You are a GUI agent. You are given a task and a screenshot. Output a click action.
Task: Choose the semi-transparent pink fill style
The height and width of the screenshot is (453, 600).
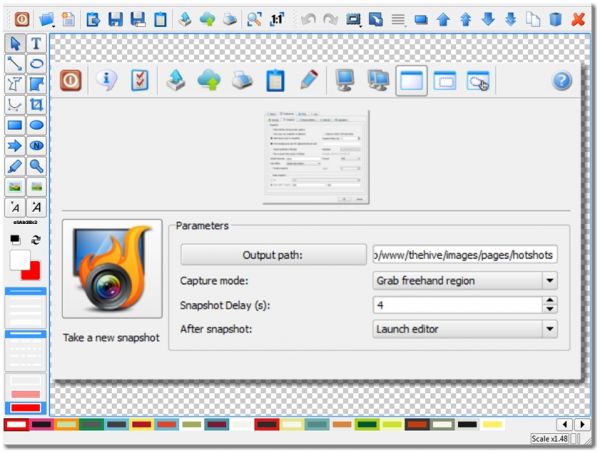click(26, 394)
